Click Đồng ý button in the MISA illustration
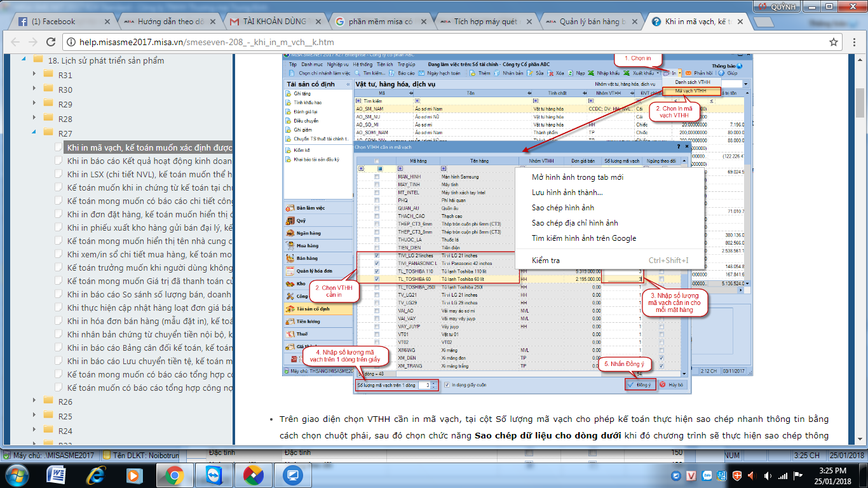The image size is (868, 488). coord(639,384)
